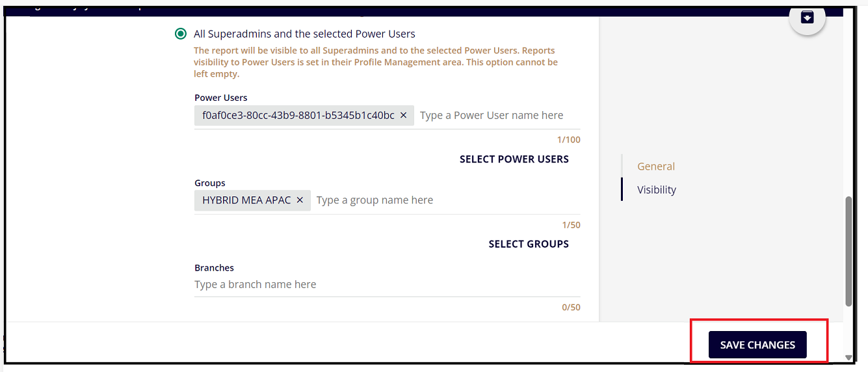Image resolution: width=868 pixels, height=372 pixels.
Task: Click the f0af0ce3-80cc-43b9-8801-b5345b1c40bc chip text
Action: click(x=298, y=115)
